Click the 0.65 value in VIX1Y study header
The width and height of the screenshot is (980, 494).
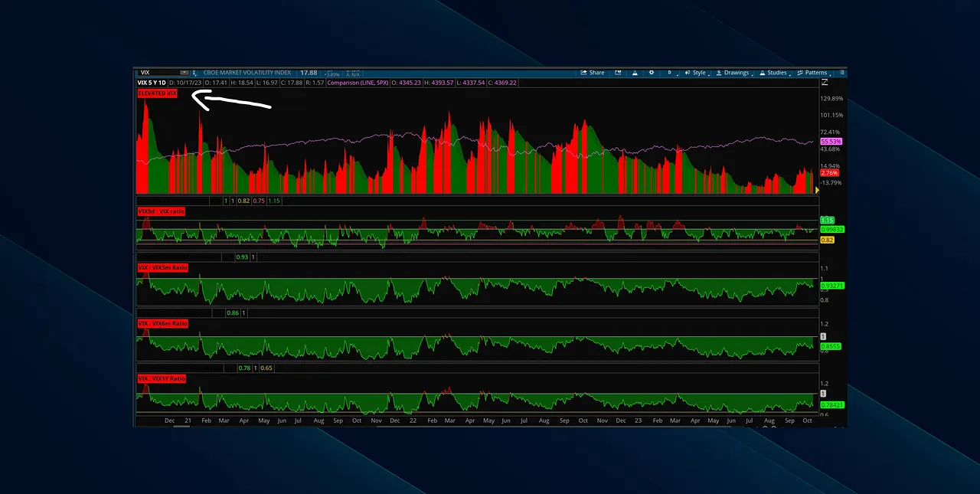(x=266, y=368)
